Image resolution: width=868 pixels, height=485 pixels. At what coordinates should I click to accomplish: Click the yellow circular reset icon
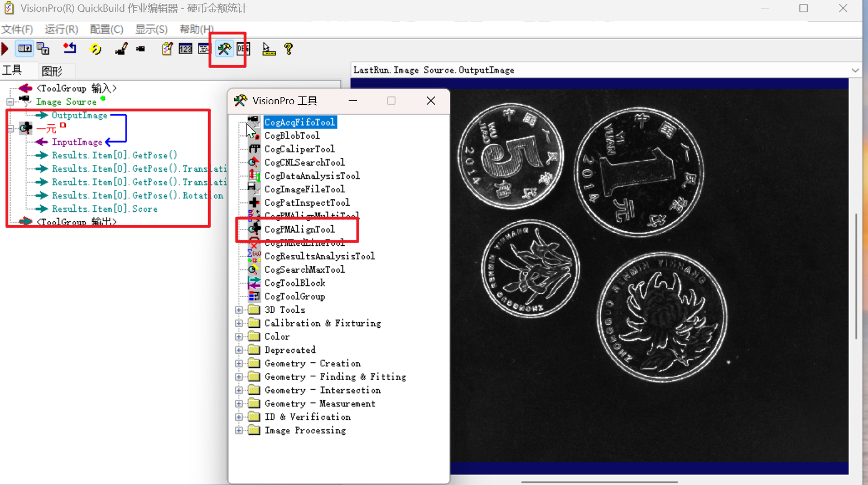pyautogui.click(x=95, y=49)
